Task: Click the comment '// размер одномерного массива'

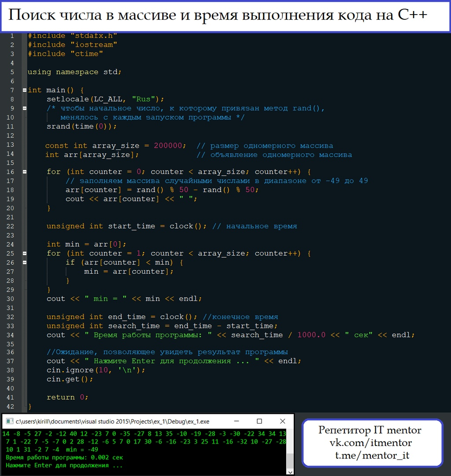Action: [x=265, y=146]
